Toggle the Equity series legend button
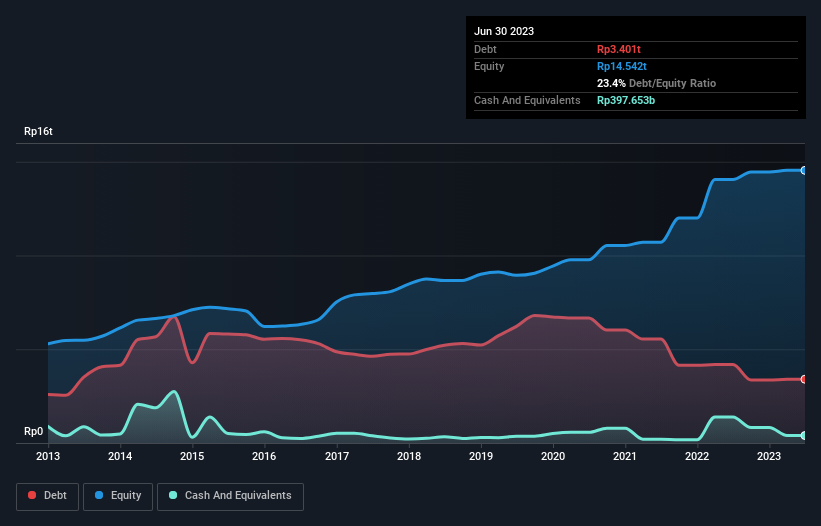821x526 pixels. pos(118,496)
